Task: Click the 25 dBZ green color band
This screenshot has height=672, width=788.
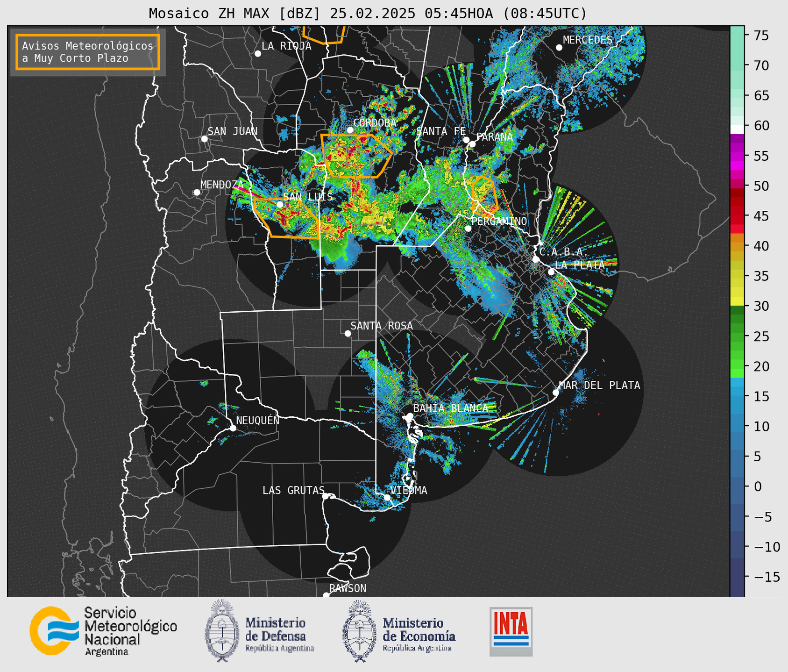Action: point(737,336)
